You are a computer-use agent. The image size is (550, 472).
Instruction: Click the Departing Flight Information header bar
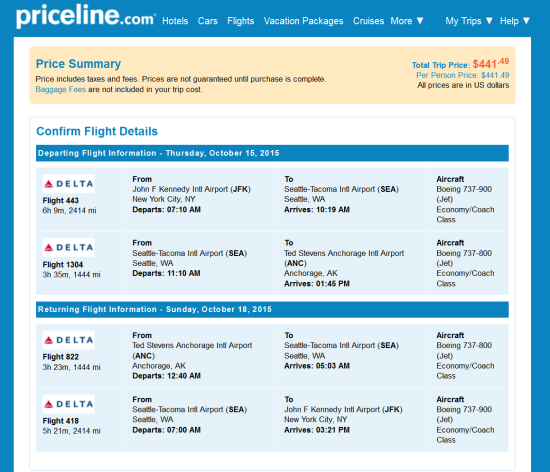[272, 153]
